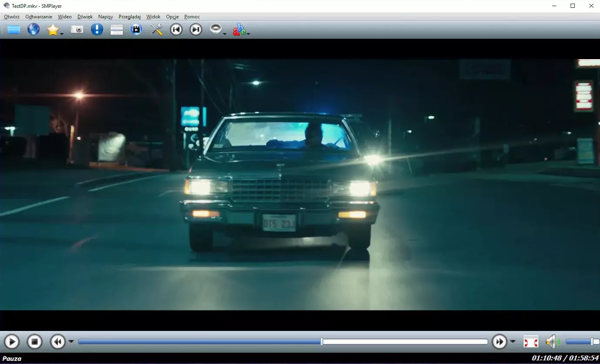Expand the abc subtitles dropdown arrow

248,33
